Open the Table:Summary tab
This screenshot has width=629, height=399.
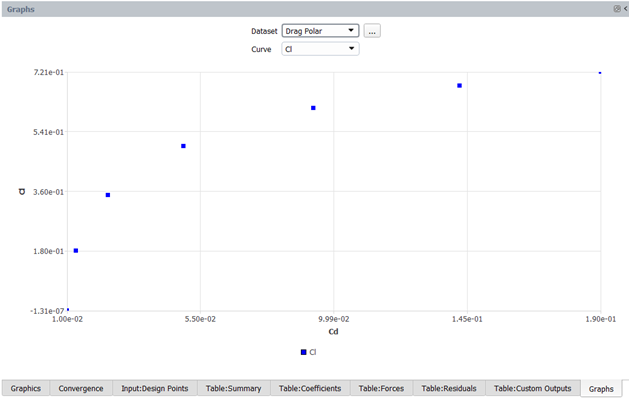(233, 388)
